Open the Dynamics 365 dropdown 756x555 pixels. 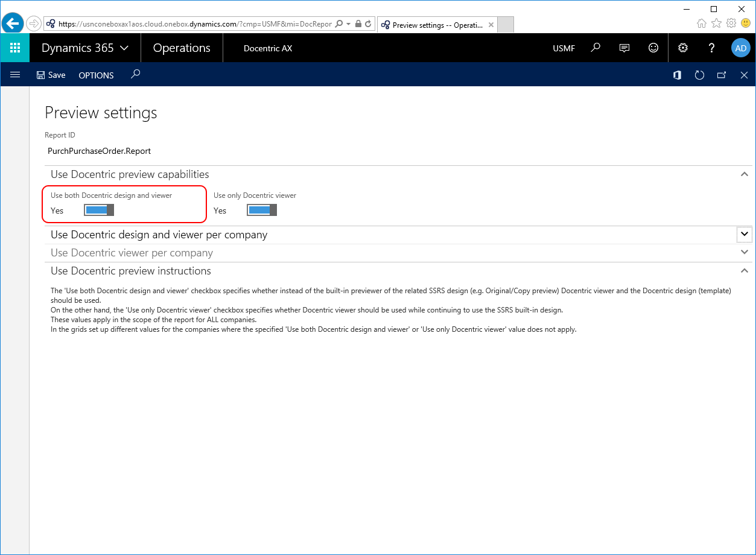[85, 48]
